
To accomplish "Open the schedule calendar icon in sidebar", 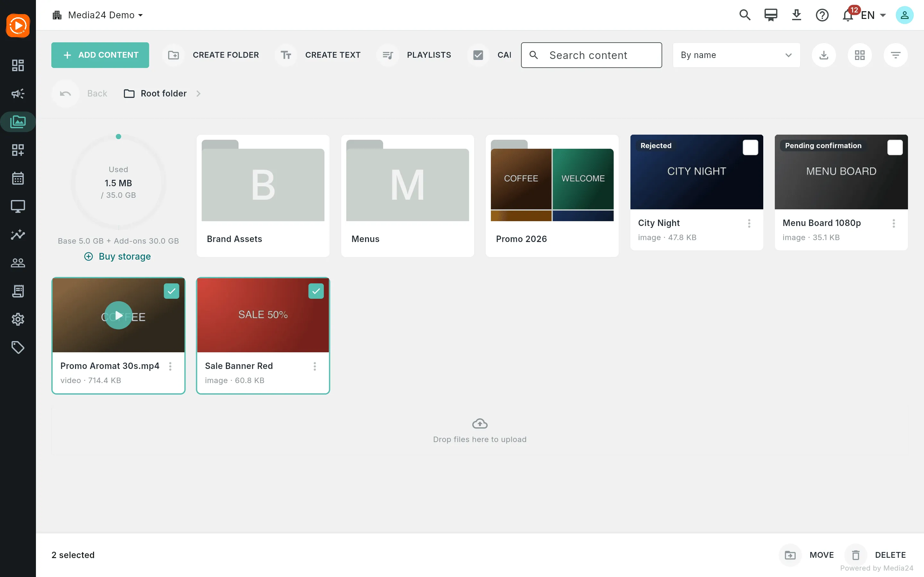I will point(18,178).
